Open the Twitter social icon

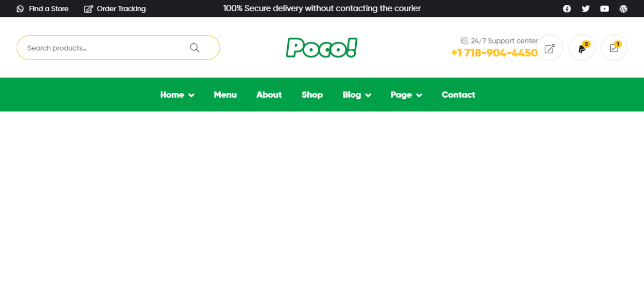(586, 9)
